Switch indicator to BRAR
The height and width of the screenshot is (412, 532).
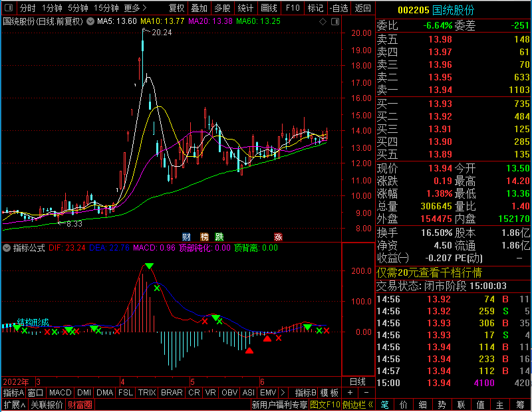pyautogui.click(x=172, y=393)
